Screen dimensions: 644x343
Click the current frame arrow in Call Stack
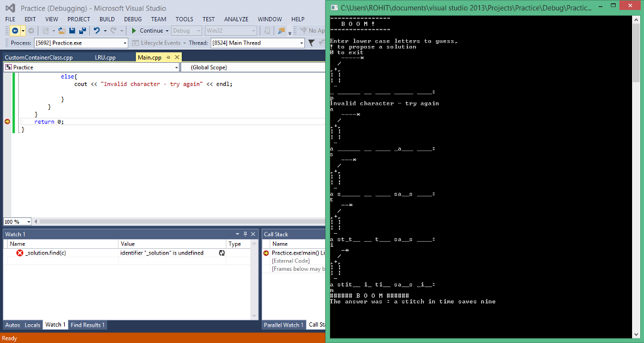click(x=266, y=253)
